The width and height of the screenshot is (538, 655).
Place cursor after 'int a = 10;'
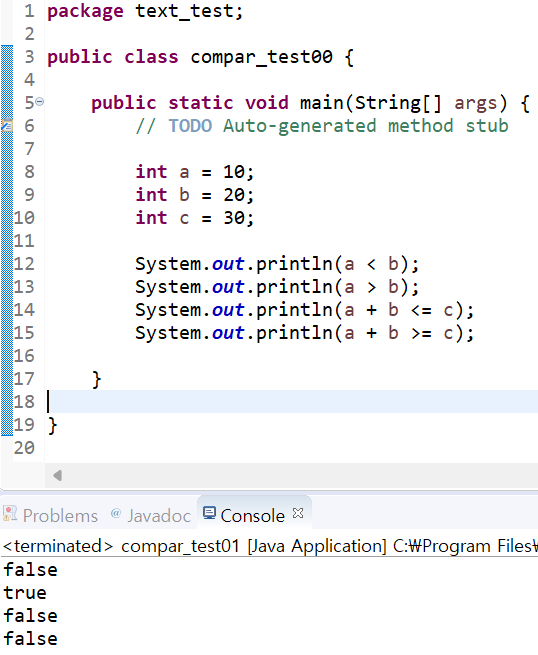255,172
